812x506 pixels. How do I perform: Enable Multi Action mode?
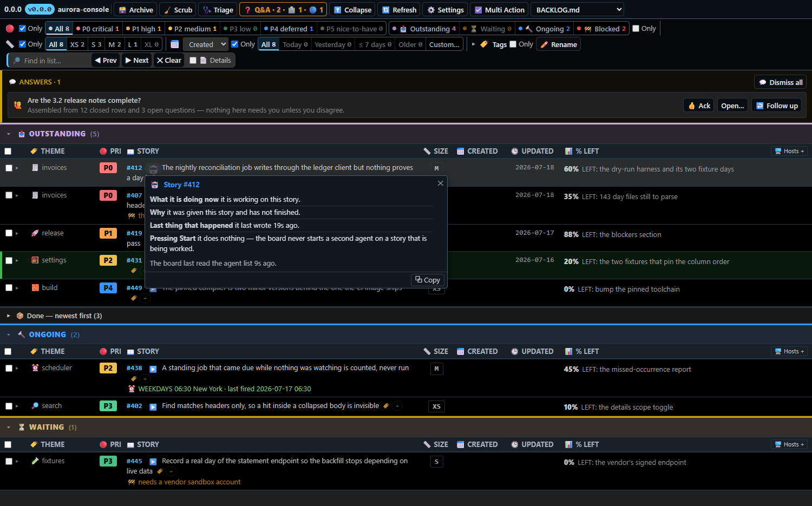500,10
